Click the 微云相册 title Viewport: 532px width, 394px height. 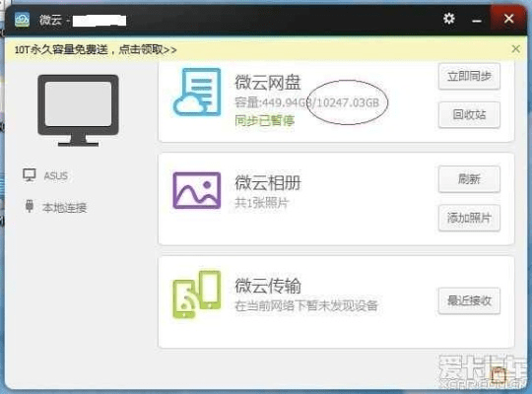point(268,183)
